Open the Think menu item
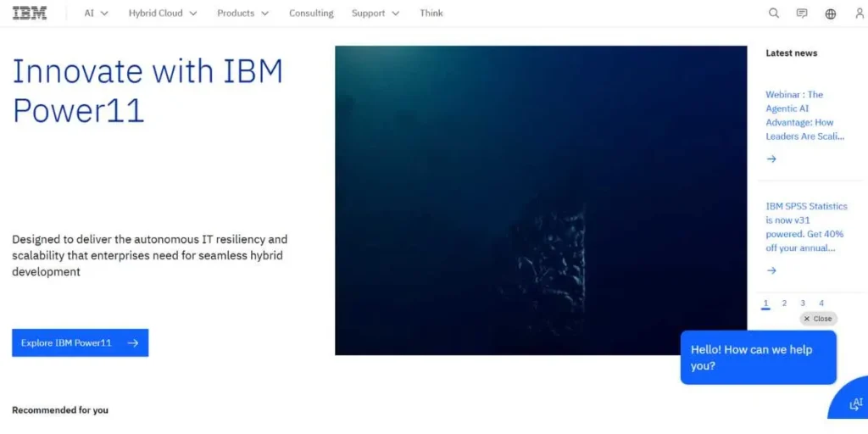The height and width of the screenshot is (434, 868). [x=431, y=14]
